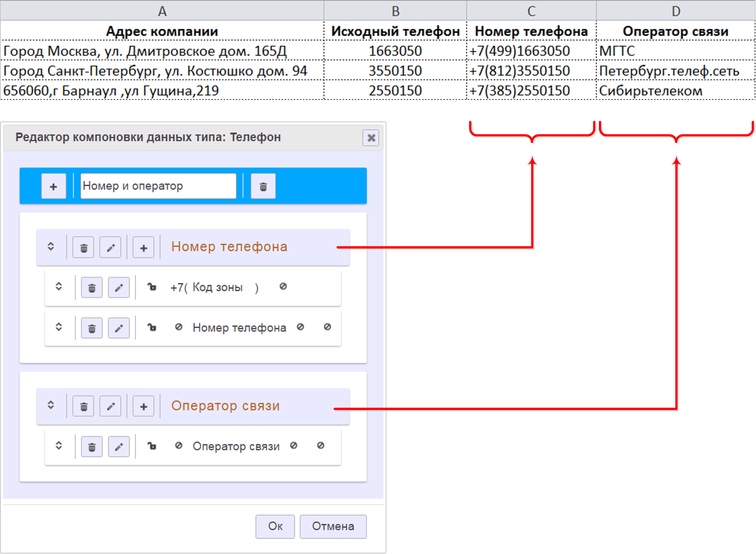
Task: Select cell containing 2550150
Action: [395, 90]
